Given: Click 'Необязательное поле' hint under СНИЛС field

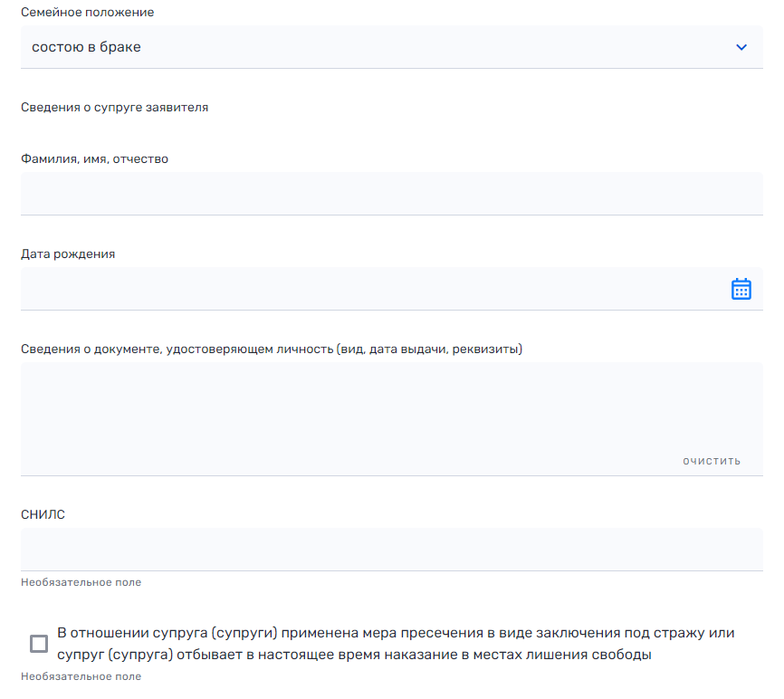Looking at the screenshot, I should click(x=81, y=582).
